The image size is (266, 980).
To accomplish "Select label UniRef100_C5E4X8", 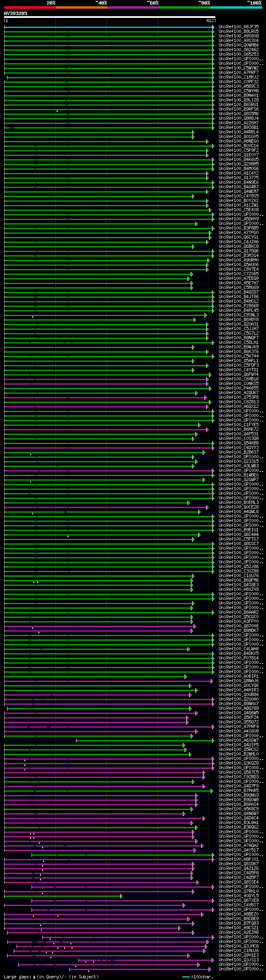I will coord(239,210).
